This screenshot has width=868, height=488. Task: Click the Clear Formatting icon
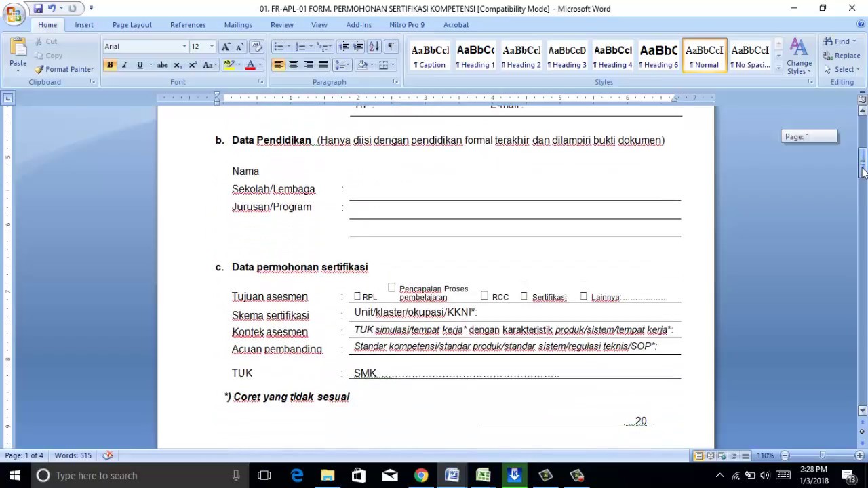256,46
